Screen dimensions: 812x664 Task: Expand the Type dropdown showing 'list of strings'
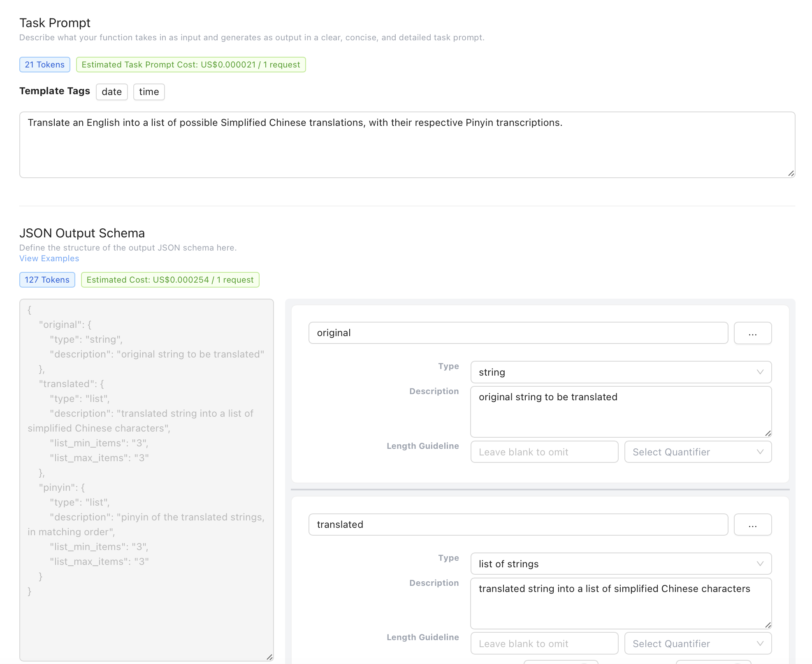click(x=620, y=564)
